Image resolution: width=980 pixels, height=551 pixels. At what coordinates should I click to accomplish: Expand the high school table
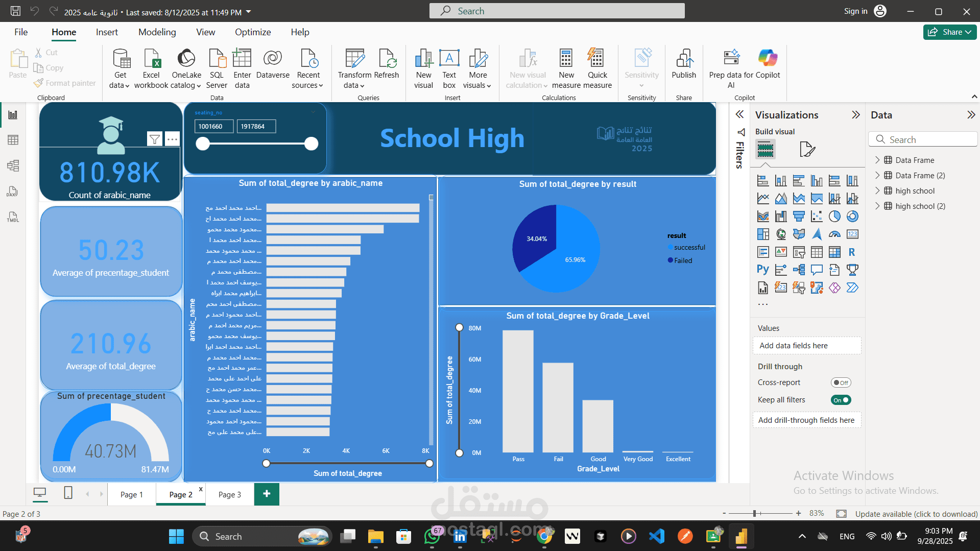tap(877, 190)
